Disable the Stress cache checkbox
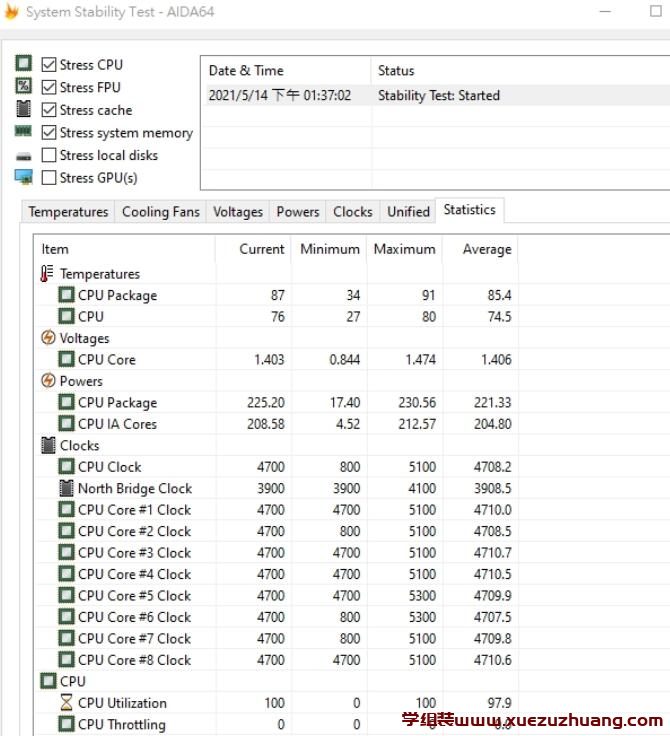The height and width of the screenshot is (736, 670). [49, 110]
